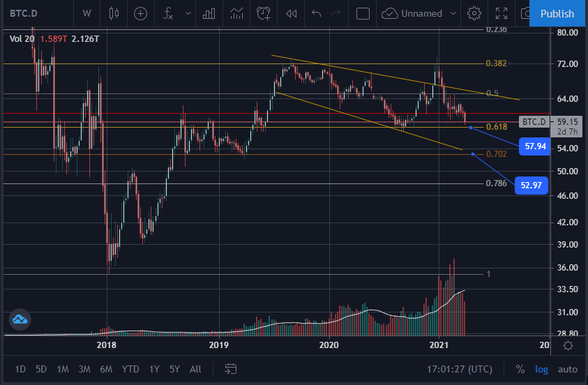Enter fullscreen mode
This screenshot has height=385, width=588.
tap(502, 14)
